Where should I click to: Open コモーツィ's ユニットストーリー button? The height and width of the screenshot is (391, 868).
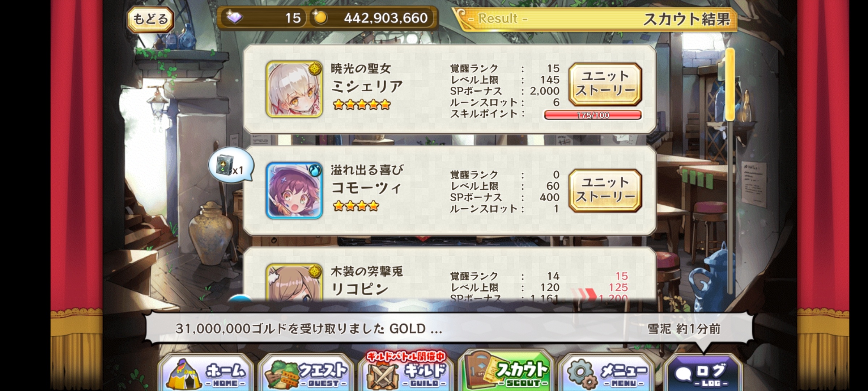(x=605, y=190)
